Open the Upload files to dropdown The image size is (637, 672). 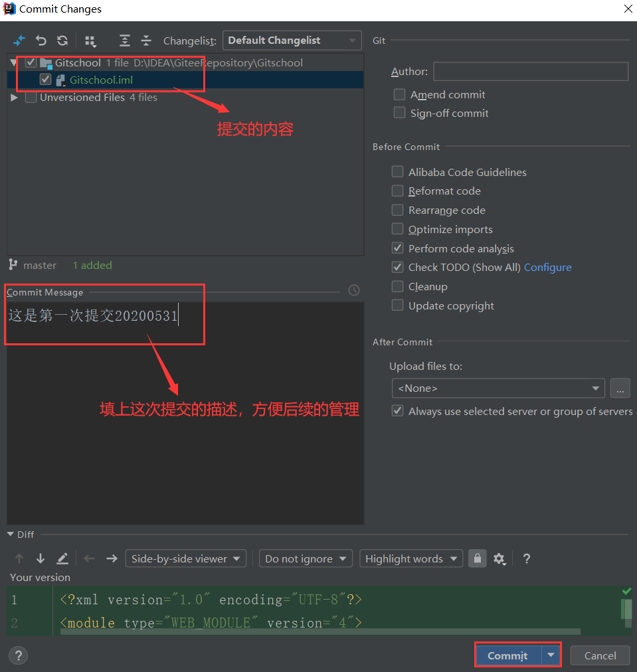[x=498, y=388]
